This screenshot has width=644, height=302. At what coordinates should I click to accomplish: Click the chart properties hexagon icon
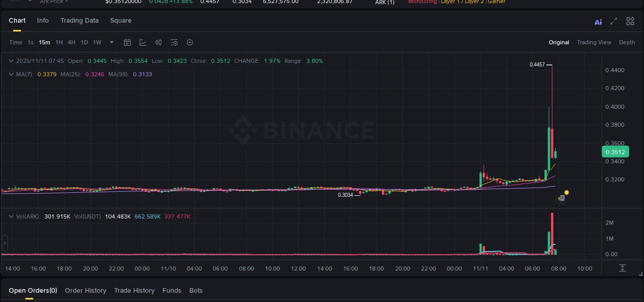pos(190,42)
